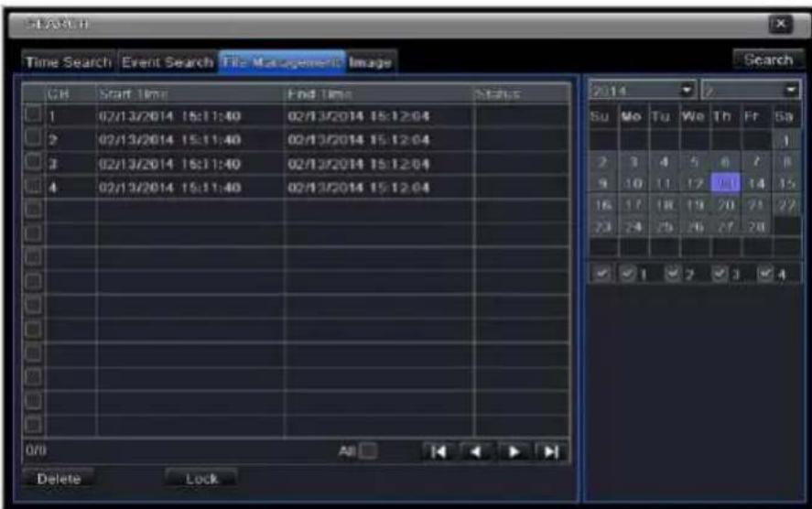Click the Delete button

point(59,479)
